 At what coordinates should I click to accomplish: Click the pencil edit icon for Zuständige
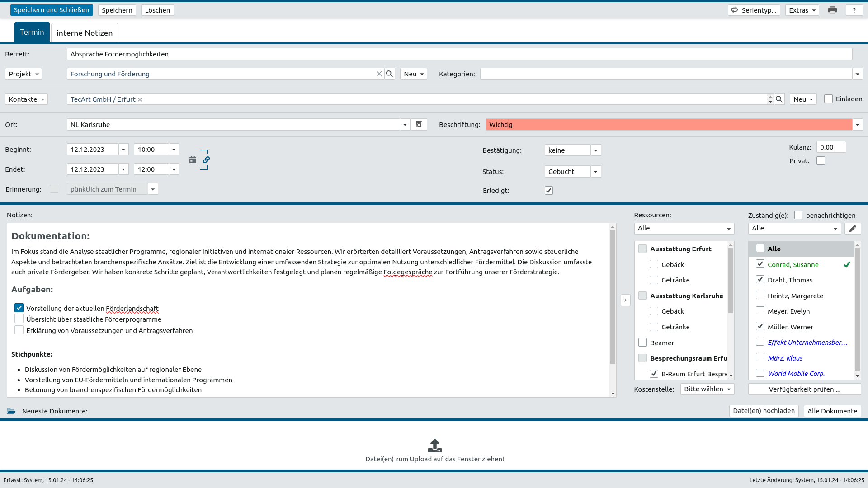click(852, 228)
